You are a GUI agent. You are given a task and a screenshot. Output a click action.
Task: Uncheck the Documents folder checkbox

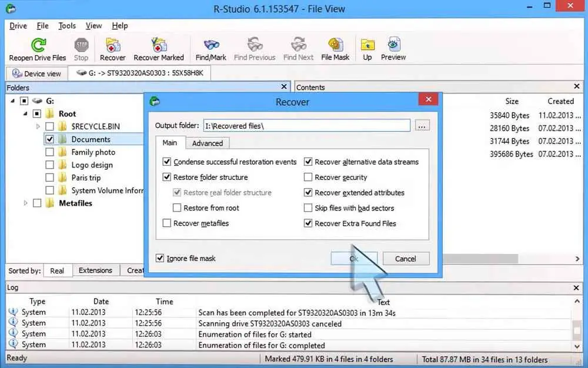pos(49,139)
